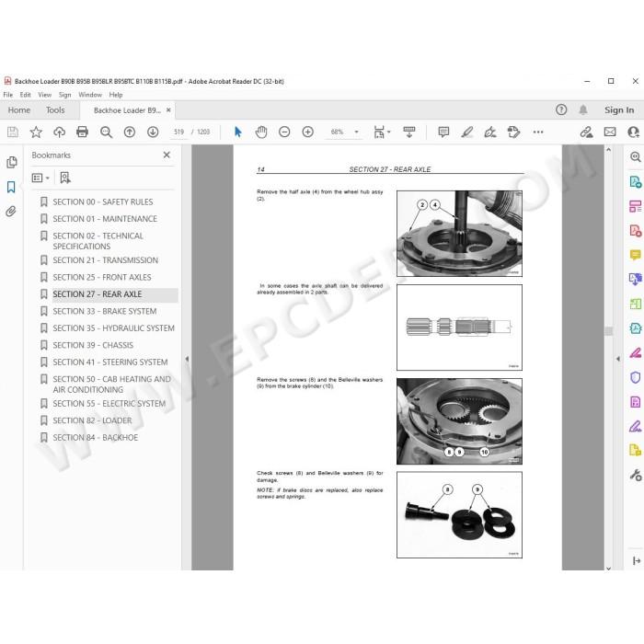
Task: Click the vertical document scrollbar thumb
Action: pyautogui.click(x=609, y=330)
